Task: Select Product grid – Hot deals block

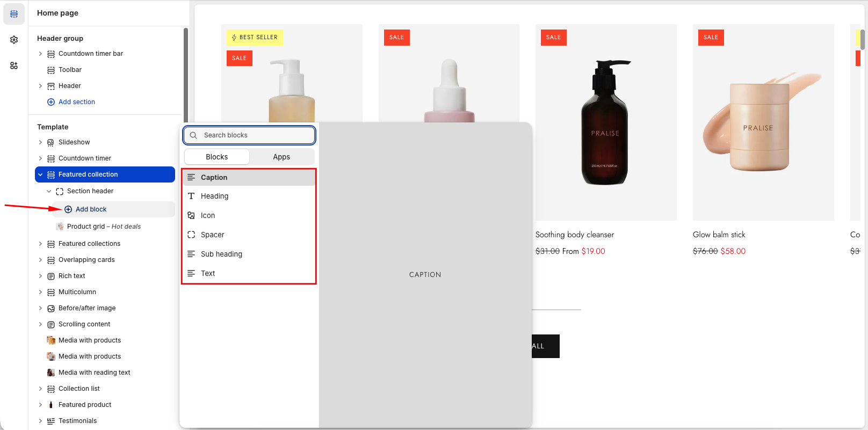Action: click(x=104, y=227)
